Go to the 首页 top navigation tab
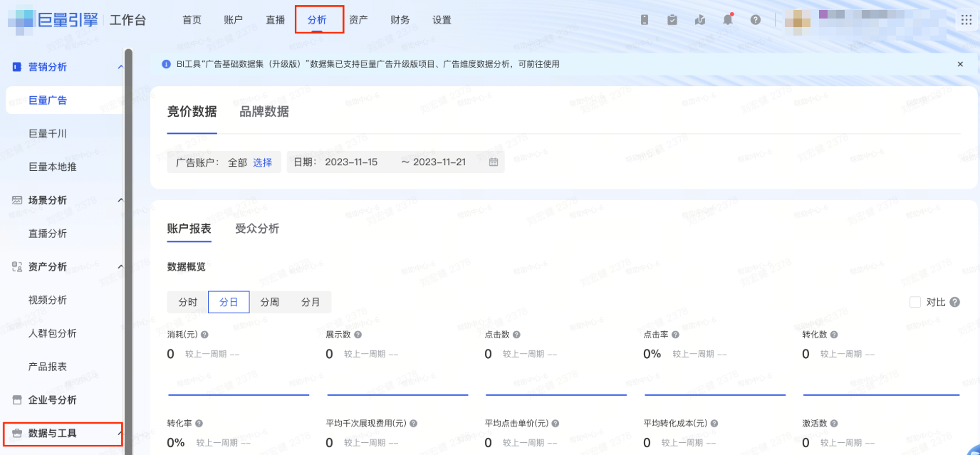 (192, 20)
